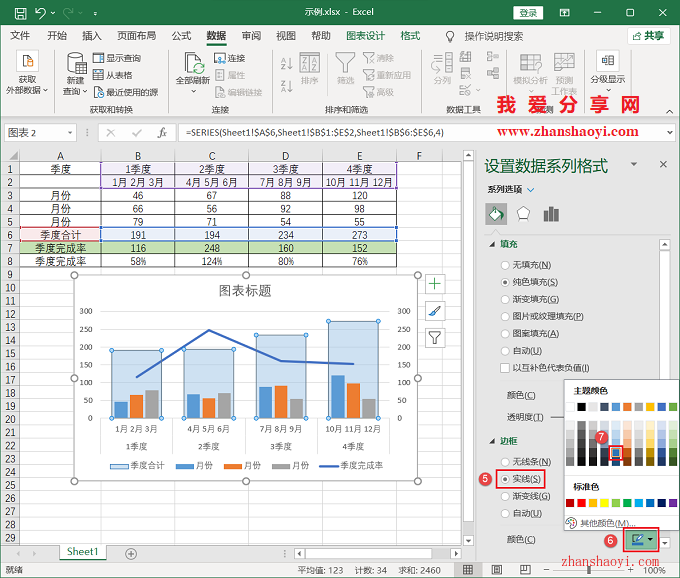Select the Sheet1 worksheet tab
Screen dimensions: 680x578
tap(82, 552)
